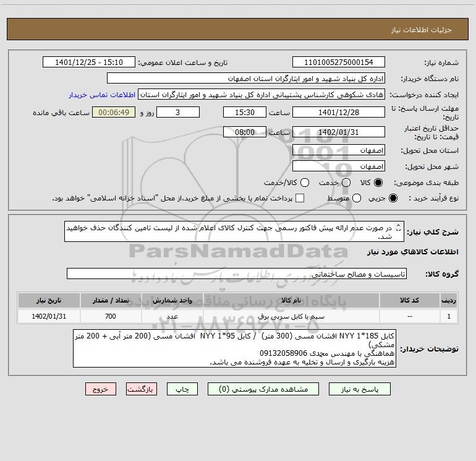Click the توضیحات خریدار text area
The height and width of the screenshot is (461, 476).
click(234, 348)
